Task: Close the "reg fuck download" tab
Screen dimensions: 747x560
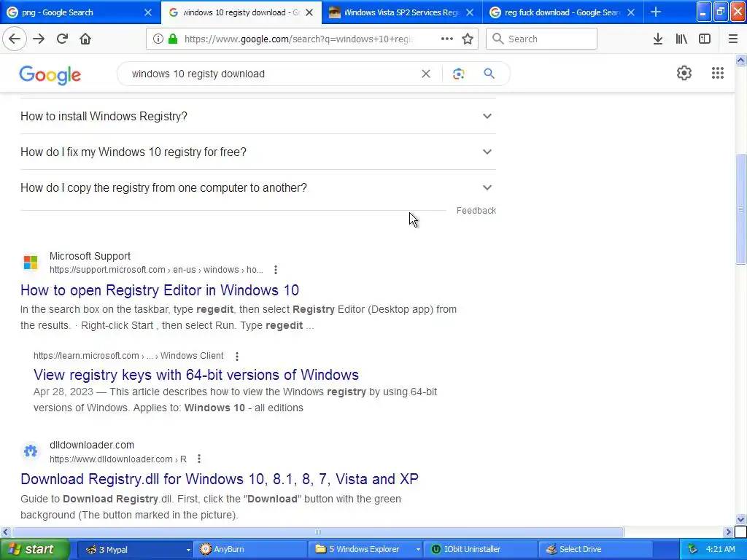Action: point(631,12)
